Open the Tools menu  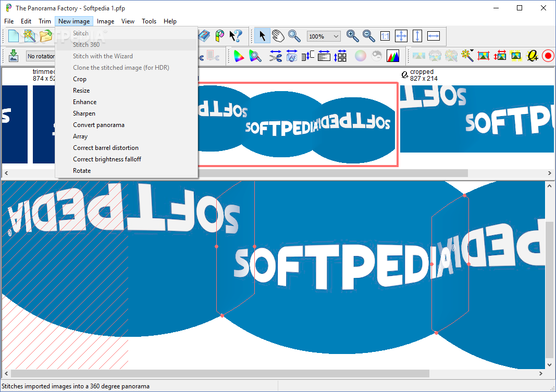(x=149, y=21)
